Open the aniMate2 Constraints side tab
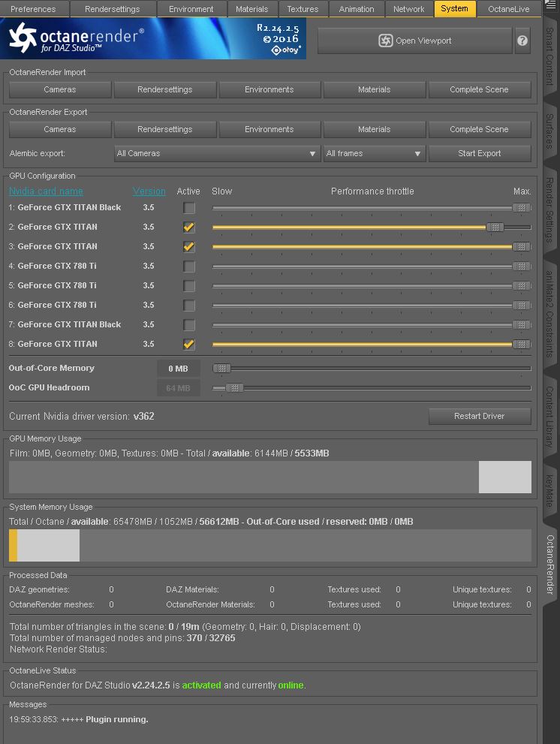This screenshot has width=560, height=744. (549, 313)
